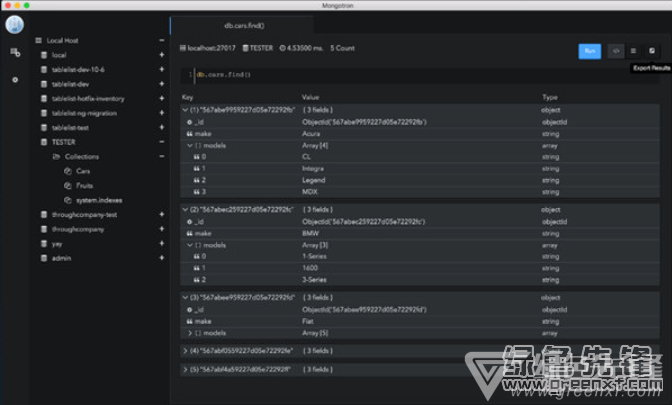This screenshot has width=672, height=405.
Task: Select the yay database icon
Action: click(x=44, y=243)
